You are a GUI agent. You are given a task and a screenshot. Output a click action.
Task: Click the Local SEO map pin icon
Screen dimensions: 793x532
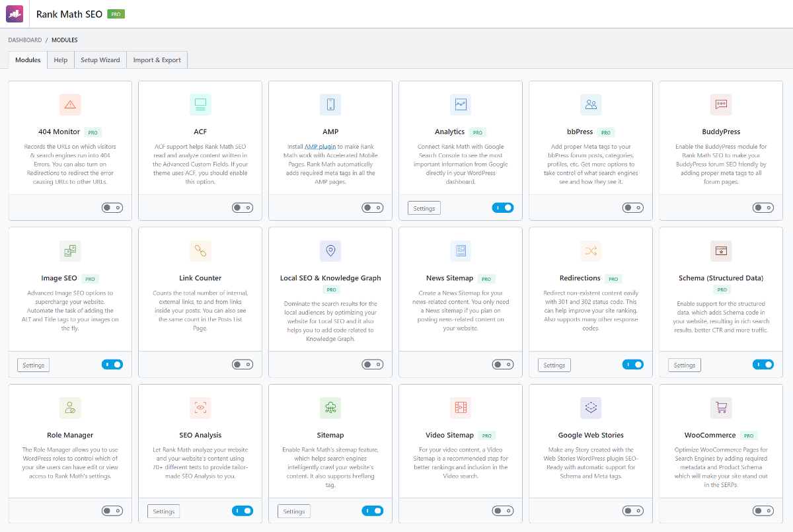(330, 251)
